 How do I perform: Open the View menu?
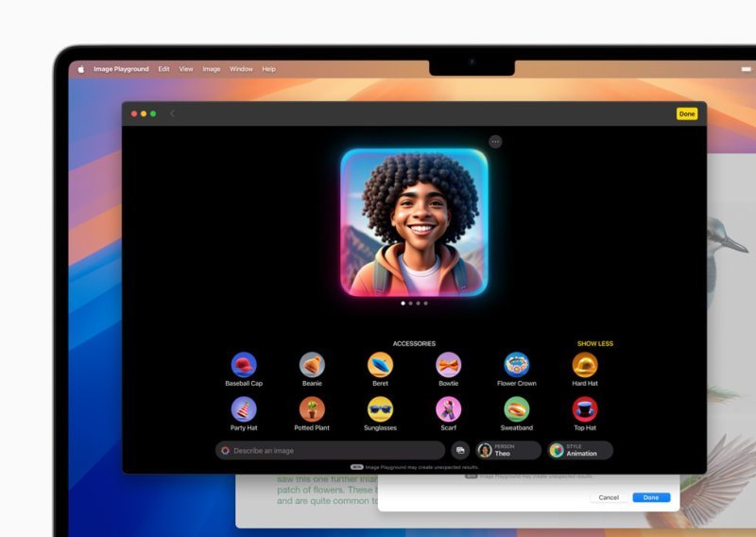point(186,69)
